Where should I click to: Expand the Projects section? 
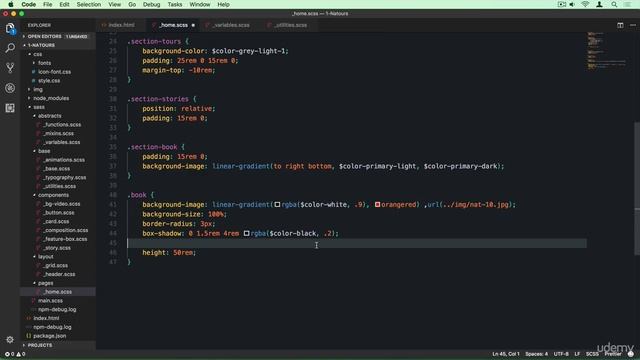pos(58,345)
